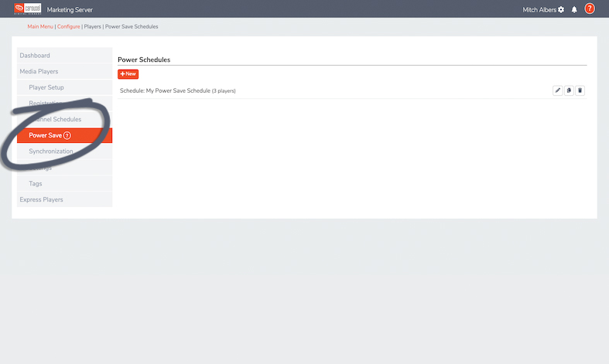This screenshot has width=609, height=364.
Task: Click the Players breadcrumb text
Action: [92, 27]
